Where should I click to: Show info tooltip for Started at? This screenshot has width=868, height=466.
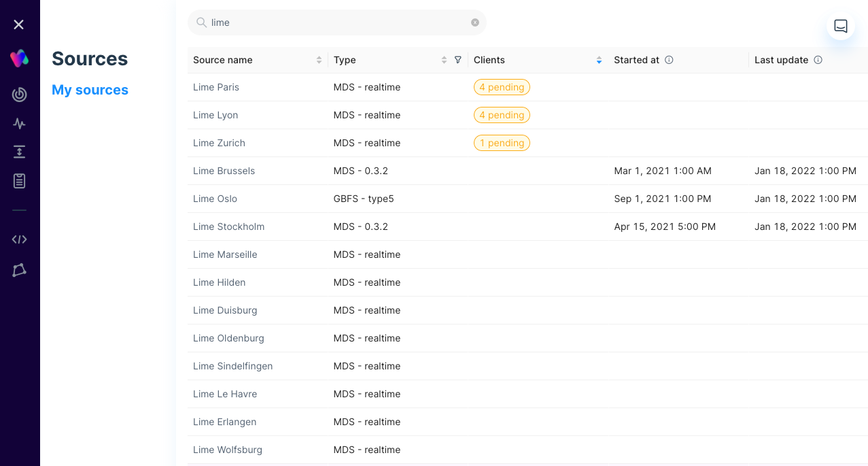coord(669,60)
